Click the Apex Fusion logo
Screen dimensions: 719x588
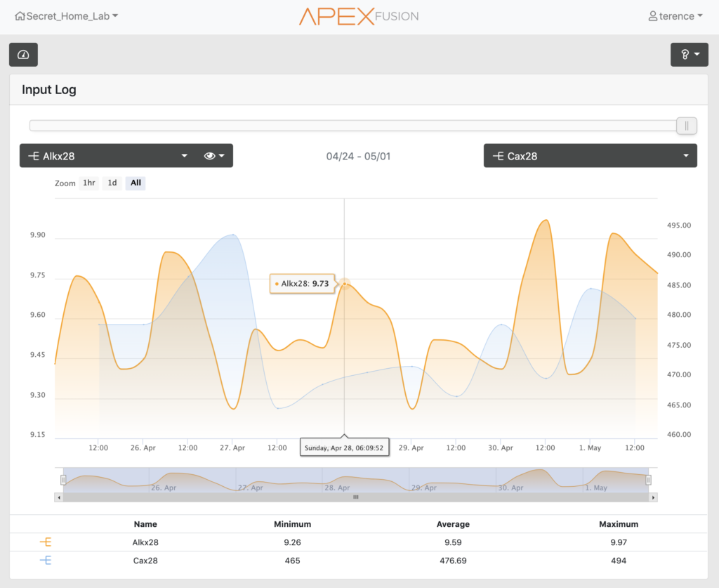coord(359,16)
